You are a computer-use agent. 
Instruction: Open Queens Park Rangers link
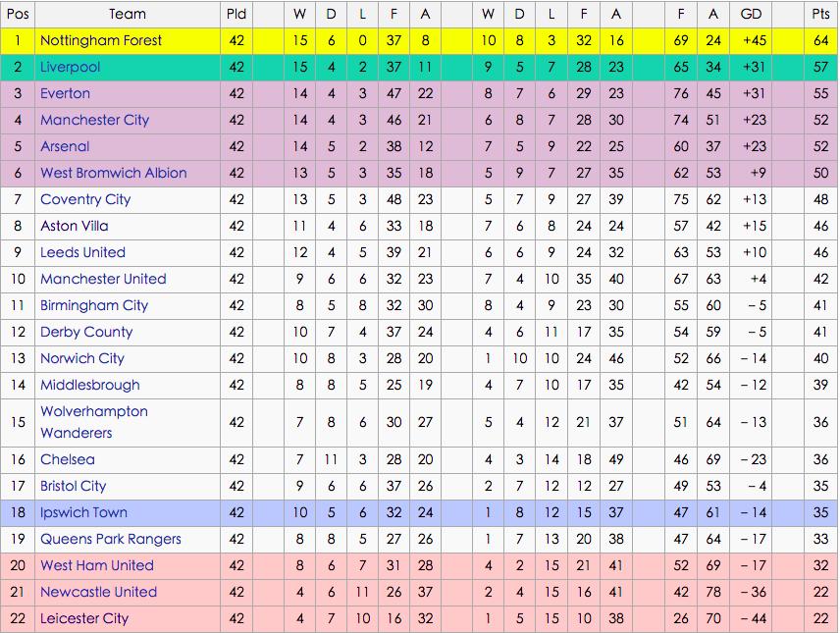(111, 539)
